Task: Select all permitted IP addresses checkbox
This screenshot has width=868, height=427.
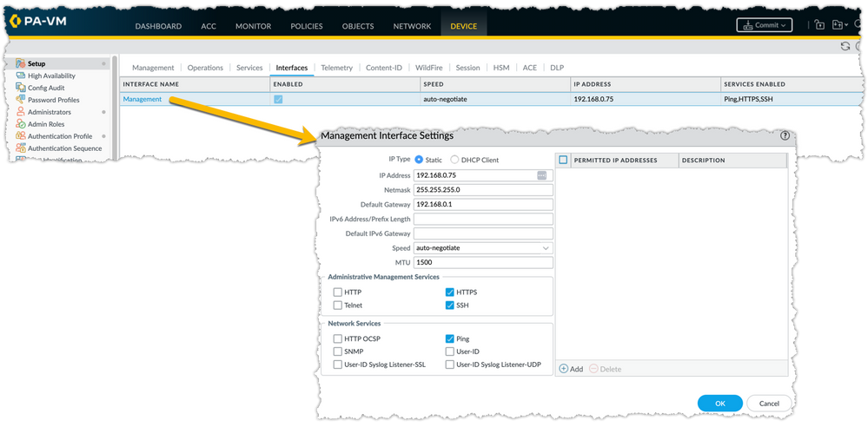Action: click(x=564, y=160)
